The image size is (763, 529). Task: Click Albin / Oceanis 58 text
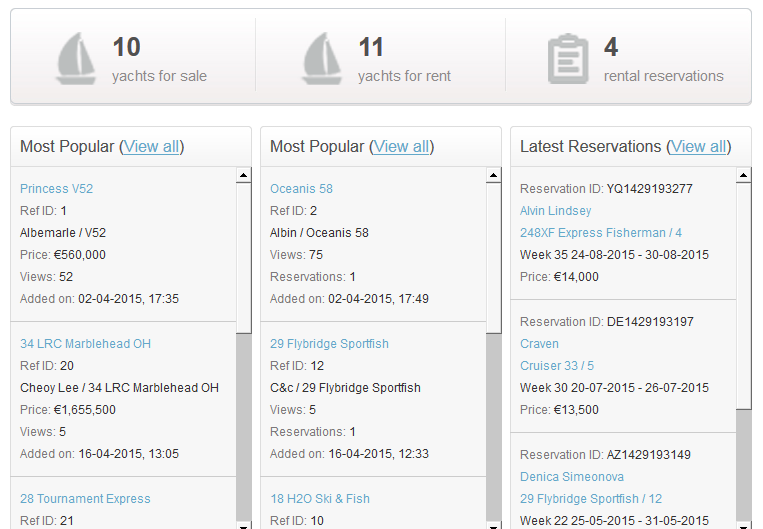tap(319, 233)
